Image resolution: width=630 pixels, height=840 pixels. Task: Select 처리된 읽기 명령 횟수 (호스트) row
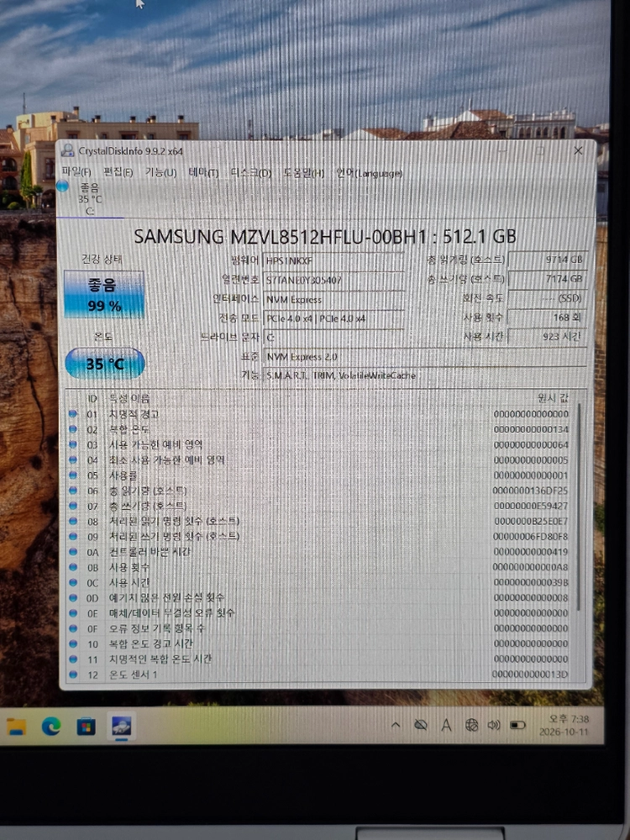click(x=319, y=521)
